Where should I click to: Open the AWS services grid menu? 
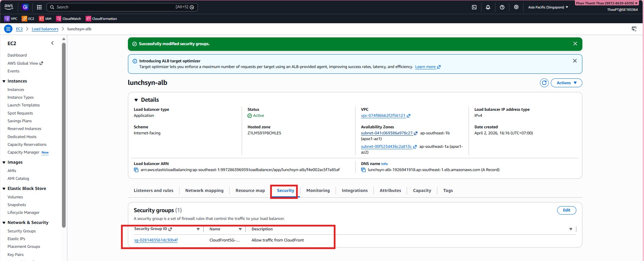point(39,7)
